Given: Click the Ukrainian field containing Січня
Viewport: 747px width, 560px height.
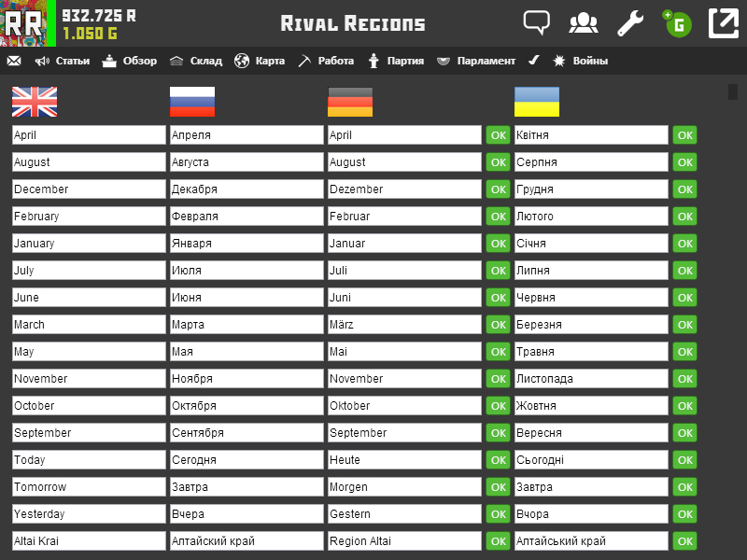Looking at the screenshot, I should 591,244.
